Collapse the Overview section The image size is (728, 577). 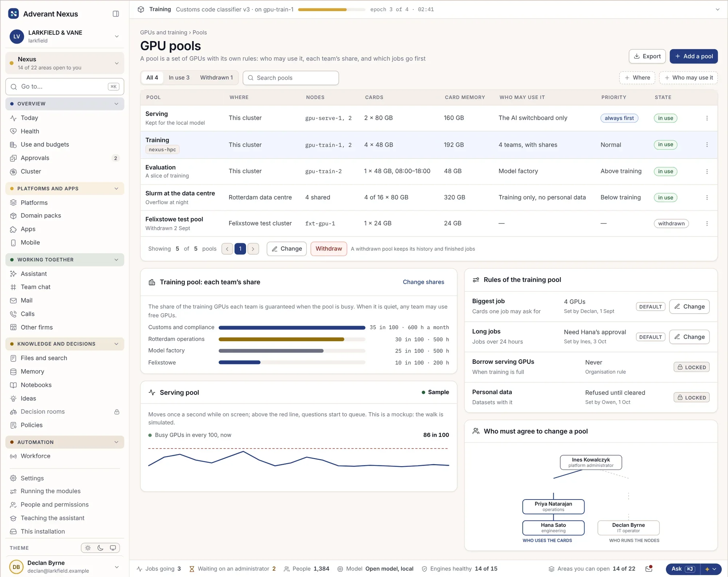coord(65,104)
